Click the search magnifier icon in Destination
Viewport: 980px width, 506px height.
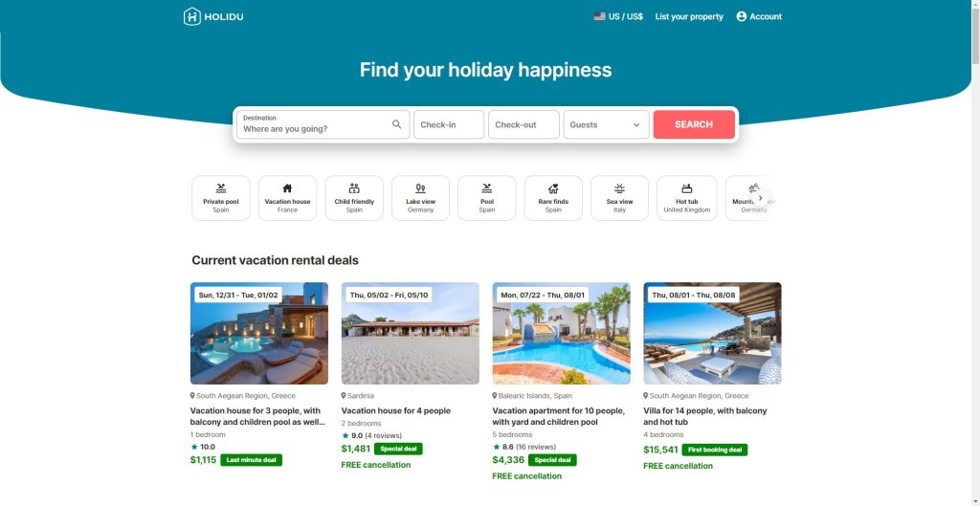[397, 124]
